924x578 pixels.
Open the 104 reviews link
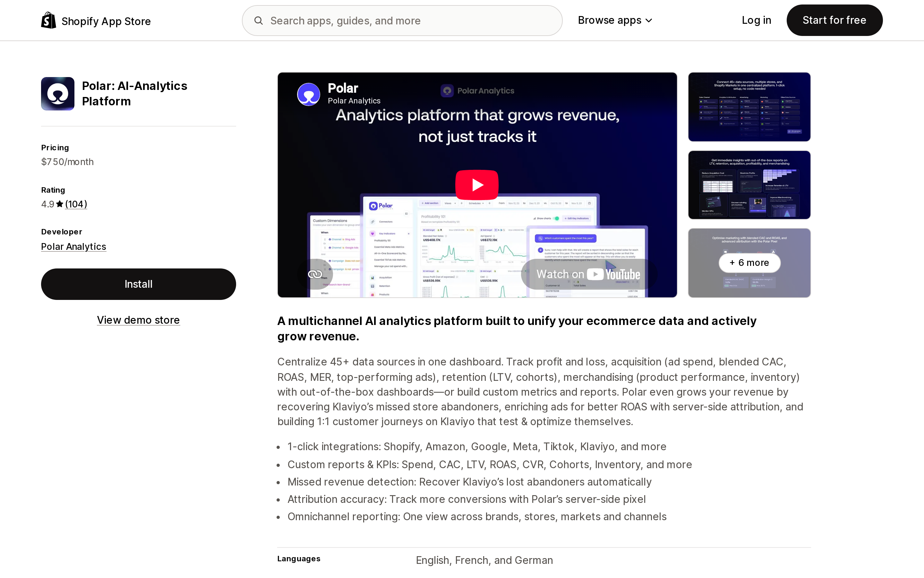pos(76,204)
